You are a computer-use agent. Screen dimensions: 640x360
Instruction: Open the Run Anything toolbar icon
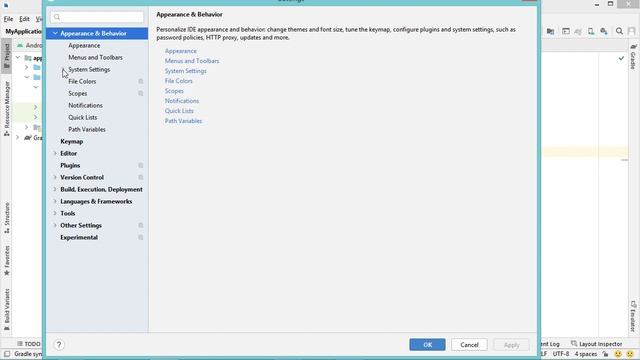point(566,31)
